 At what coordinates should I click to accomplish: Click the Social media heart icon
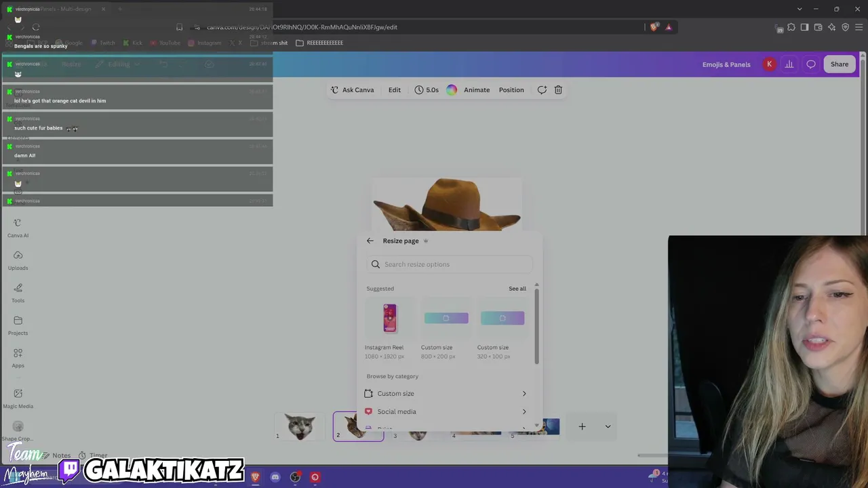pos(368,411)
